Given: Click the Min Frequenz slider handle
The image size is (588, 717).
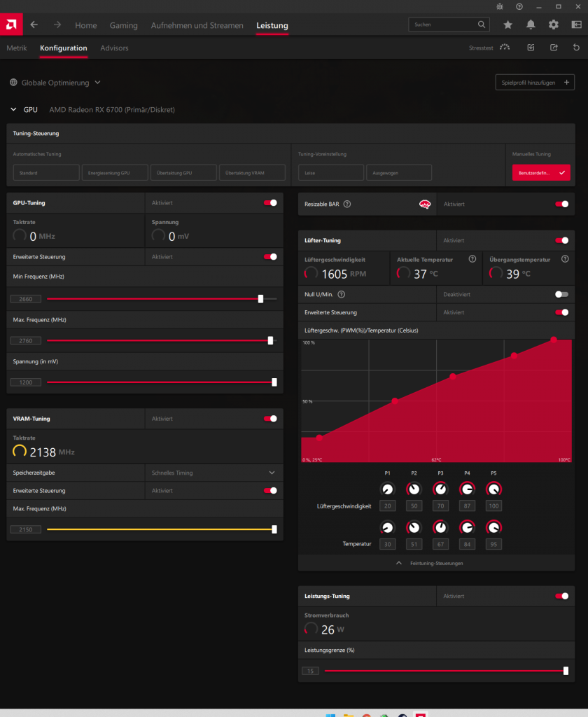Looking at the screenshot, I should coord(260,299).
